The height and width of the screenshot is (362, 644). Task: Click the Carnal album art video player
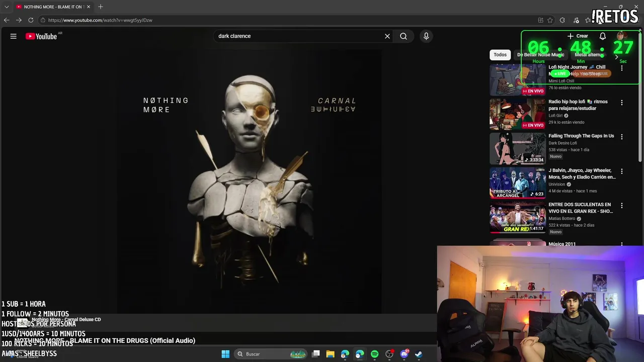tap(250, 181)
